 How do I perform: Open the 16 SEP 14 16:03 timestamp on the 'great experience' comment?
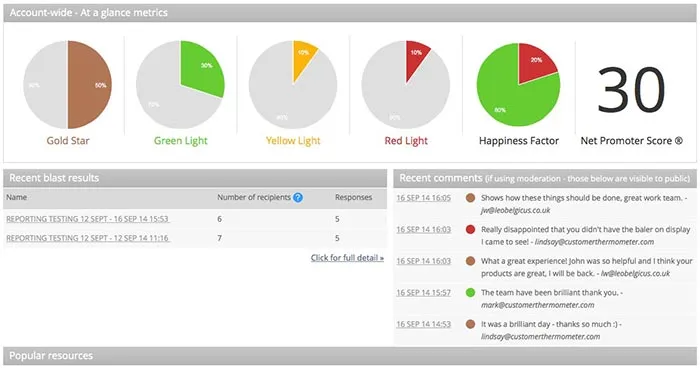(x=424, y=261)
